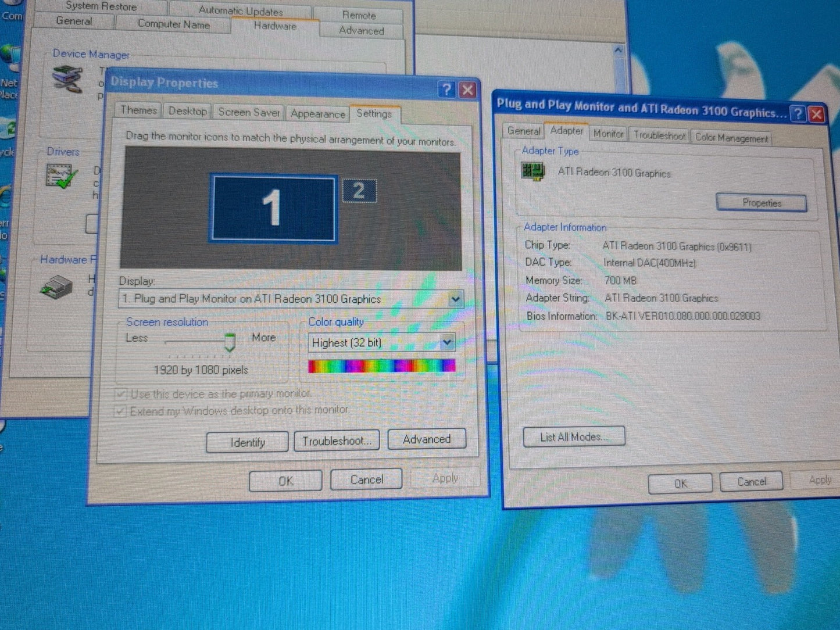This screenshot has width=840, height=630.
Task: Click the Hardware Profiles icon
Action: tap(56, 286)
